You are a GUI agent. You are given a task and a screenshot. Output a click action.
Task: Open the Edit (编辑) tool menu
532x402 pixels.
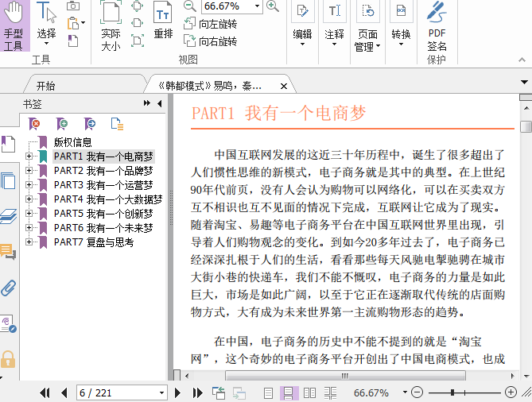click(302, 24)
